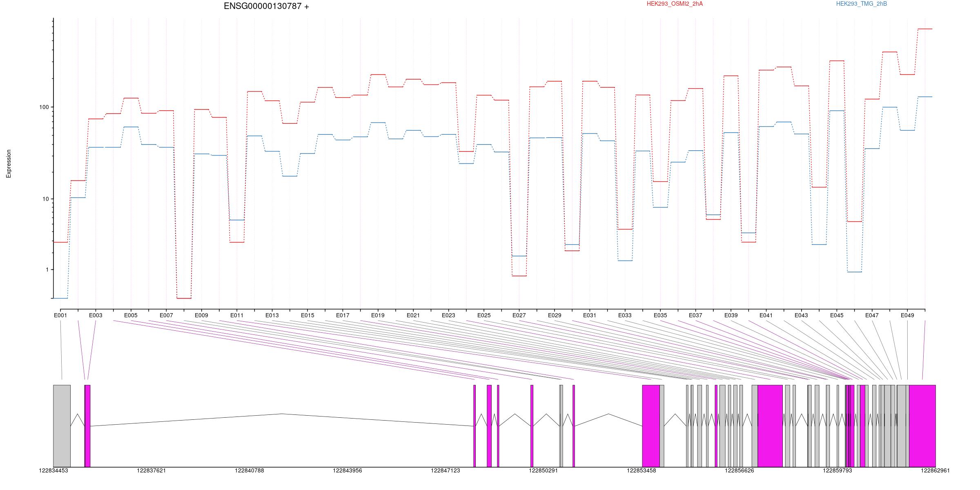Click exon label E027

[519, 316]
